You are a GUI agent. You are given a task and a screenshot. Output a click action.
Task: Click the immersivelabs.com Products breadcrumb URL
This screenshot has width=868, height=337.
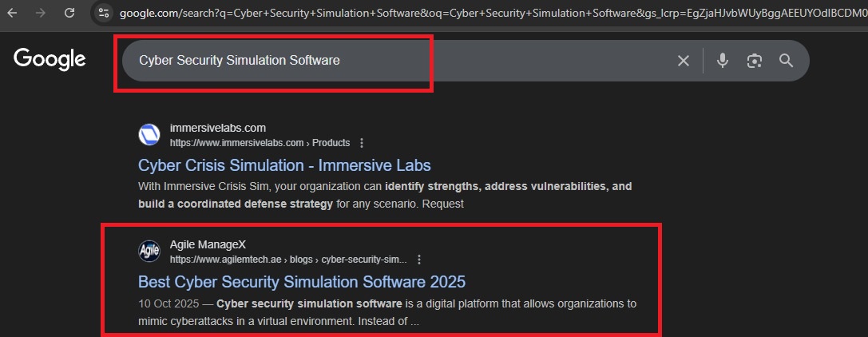point(260,143)
